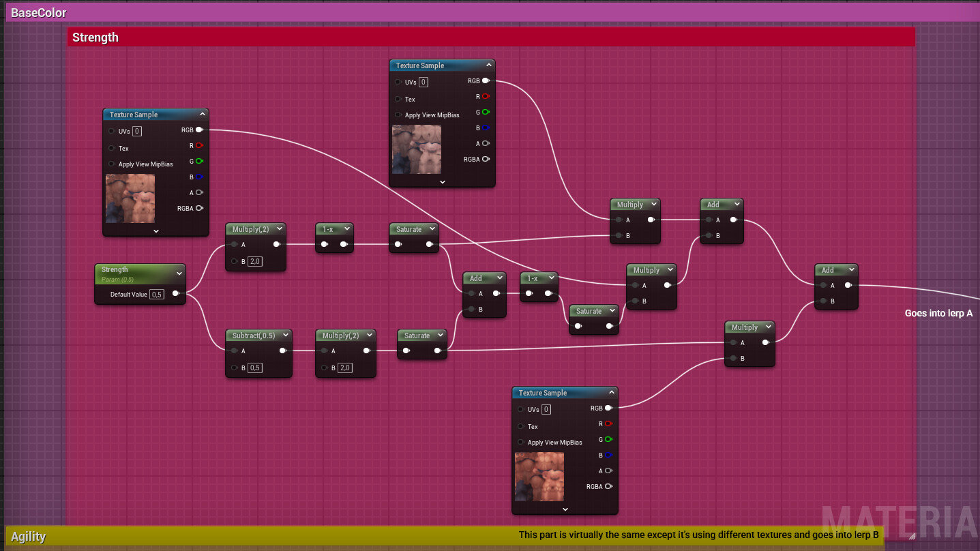Screen dimensions: 980x551
Task: Click the red R output pin on the left Texture Sample
Action: pos(200,145)
